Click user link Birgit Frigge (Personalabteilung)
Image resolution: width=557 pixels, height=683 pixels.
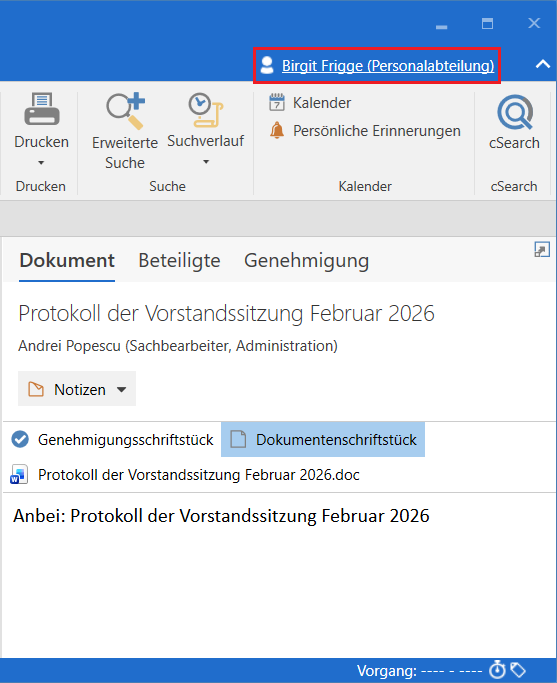click(x=388, y=66)
